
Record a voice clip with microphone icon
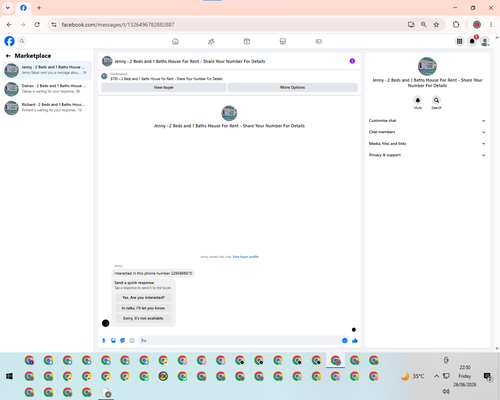click(x=104, y=340)
